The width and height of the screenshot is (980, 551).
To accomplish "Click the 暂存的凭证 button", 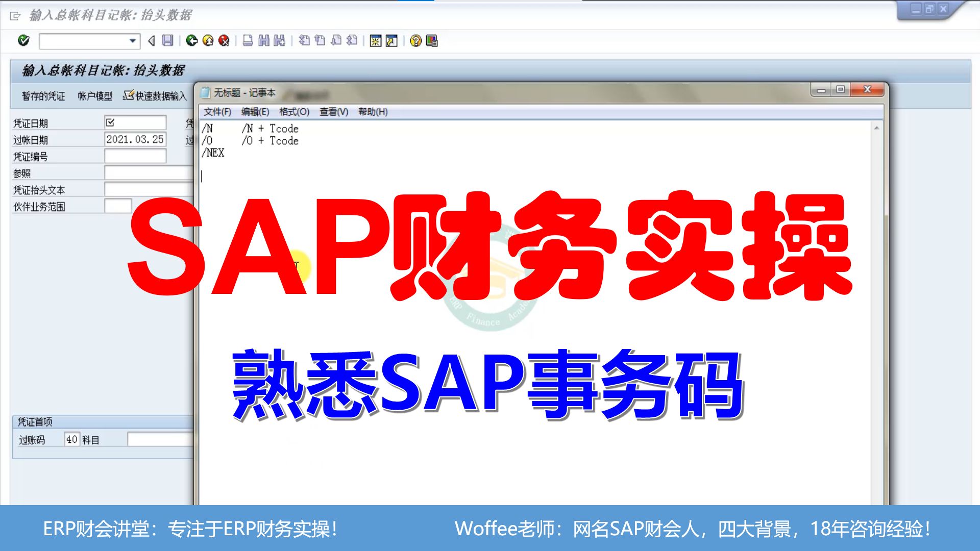I will [43, 96].
